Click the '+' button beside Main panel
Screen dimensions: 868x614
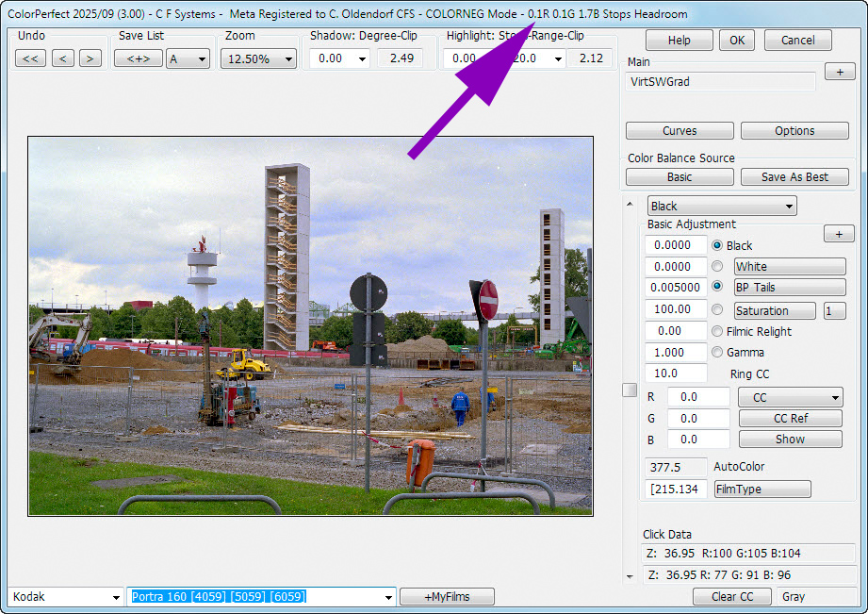coord(839,72)
